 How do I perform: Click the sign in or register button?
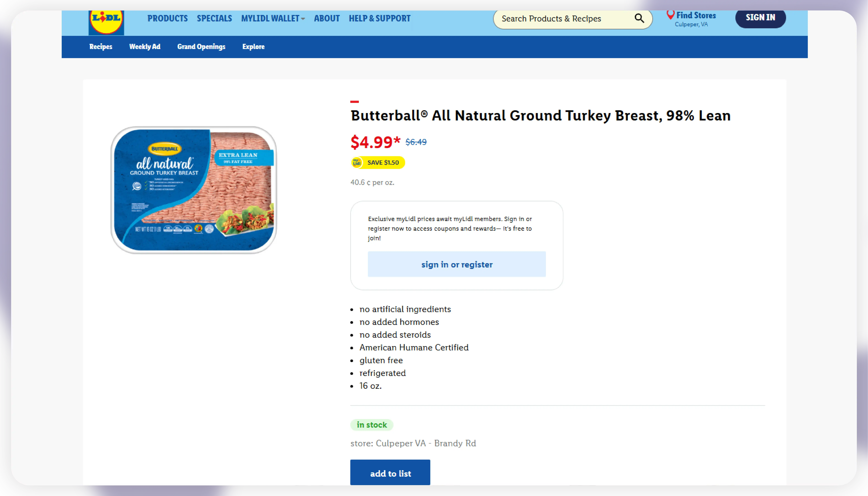click(x=457, y=264)
